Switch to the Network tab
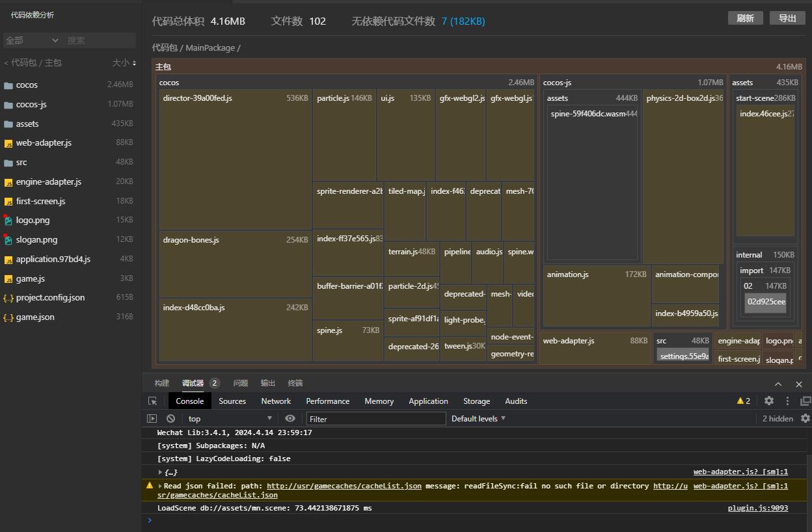Screen dimensions: 812x532 click(x=276, y=401)
